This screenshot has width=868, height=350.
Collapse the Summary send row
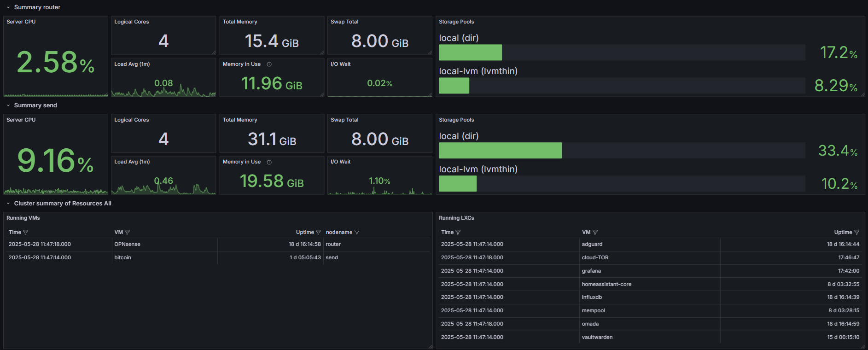click(8, 105)
